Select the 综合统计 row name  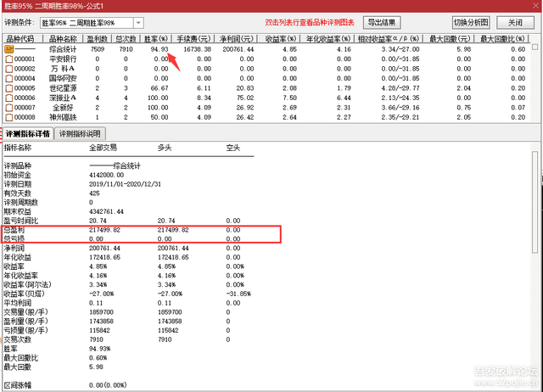pyautogui.click(x=63, y=49)
